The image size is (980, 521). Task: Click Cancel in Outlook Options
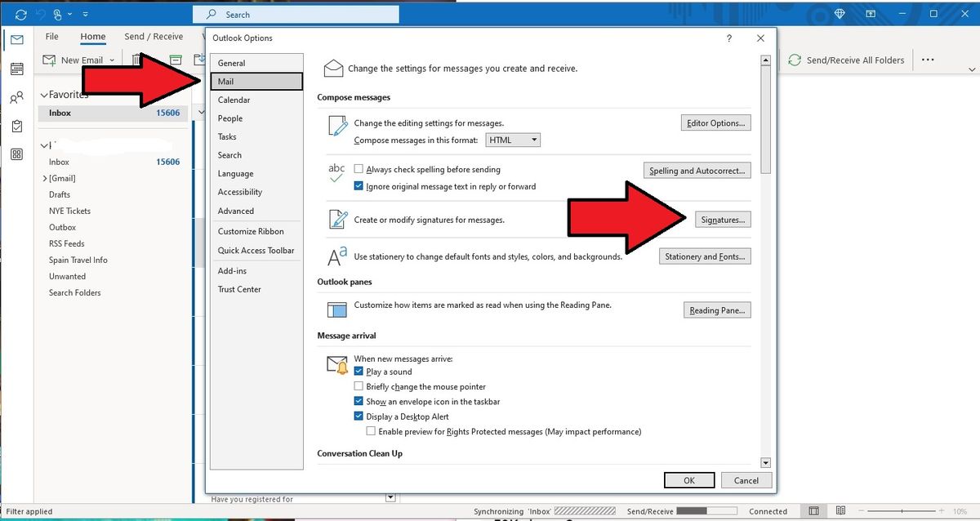pos(746,480)
